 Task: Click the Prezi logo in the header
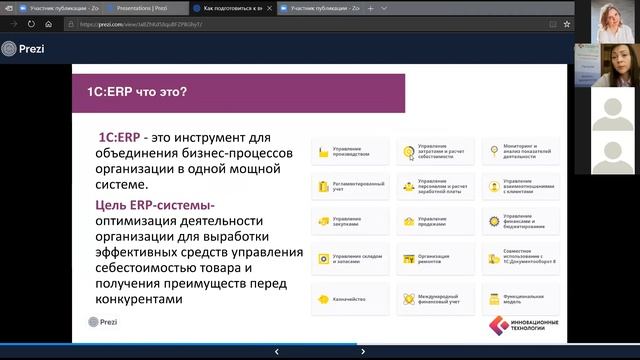click(x=23, y=49)
